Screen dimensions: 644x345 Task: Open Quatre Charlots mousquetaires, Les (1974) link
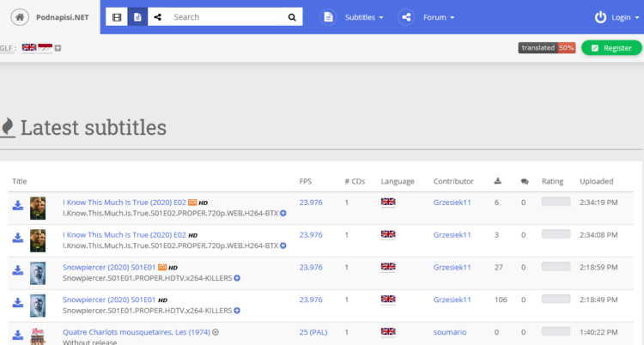tap(137, 332)
